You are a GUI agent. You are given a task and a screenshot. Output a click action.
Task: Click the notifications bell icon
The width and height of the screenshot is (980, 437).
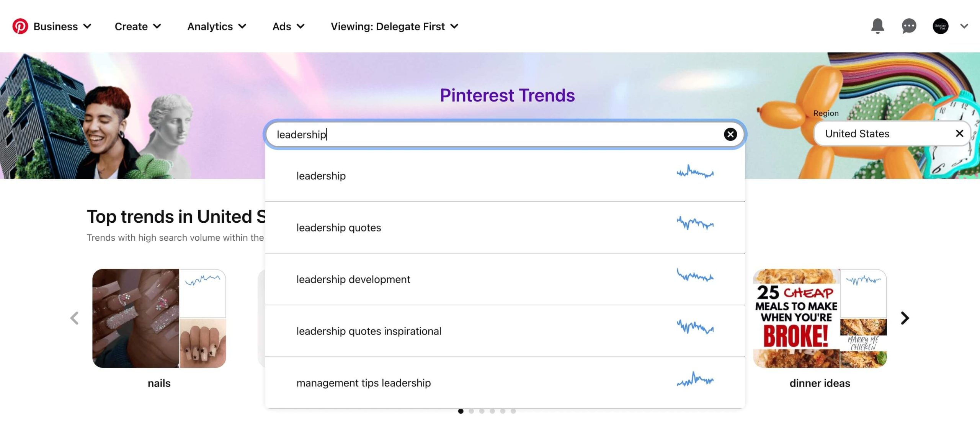click(877, 26)
